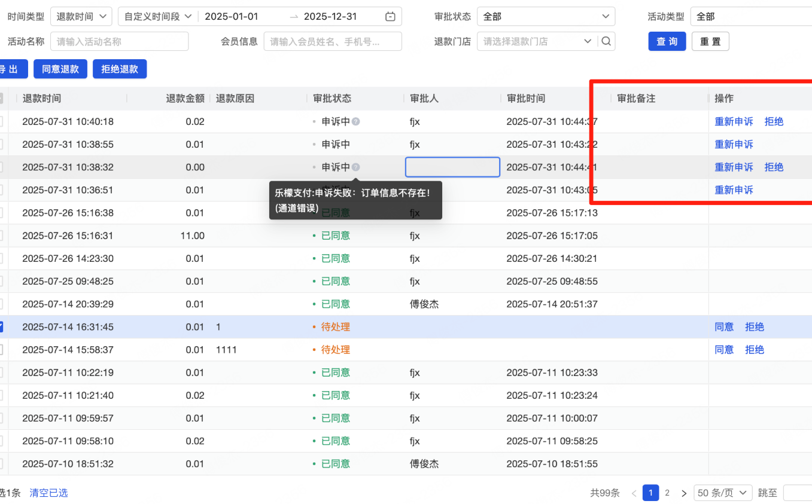Uncheck the selected 2025-07-14 16:31:45 row checkbox

pyautogui.click(x=0, y=326)
